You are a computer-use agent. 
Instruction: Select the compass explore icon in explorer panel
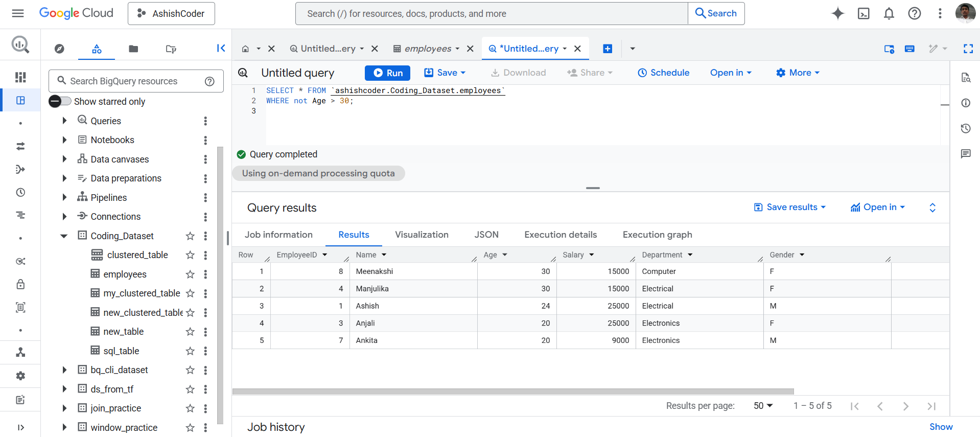tap(59, 49)
